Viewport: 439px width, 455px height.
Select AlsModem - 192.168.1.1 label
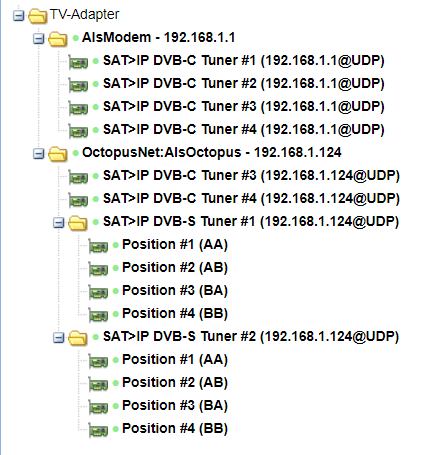[x=158, y=37]
